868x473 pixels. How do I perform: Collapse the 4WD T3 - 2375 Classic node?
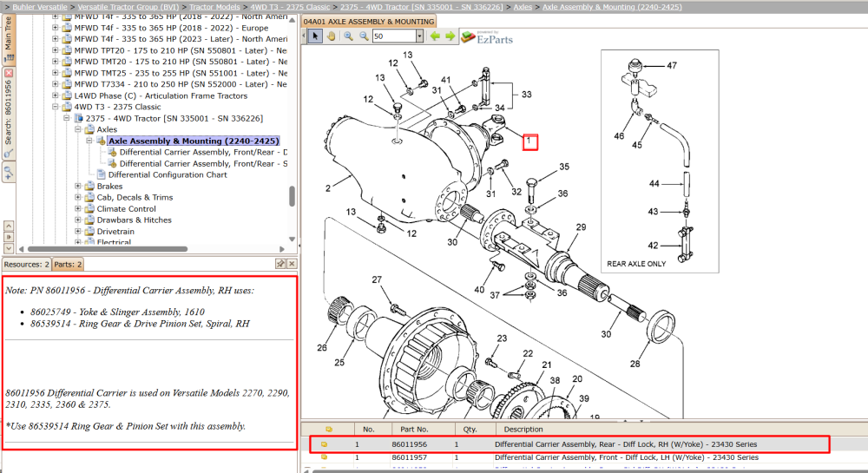pyautogui.click(x=56, y=107)
